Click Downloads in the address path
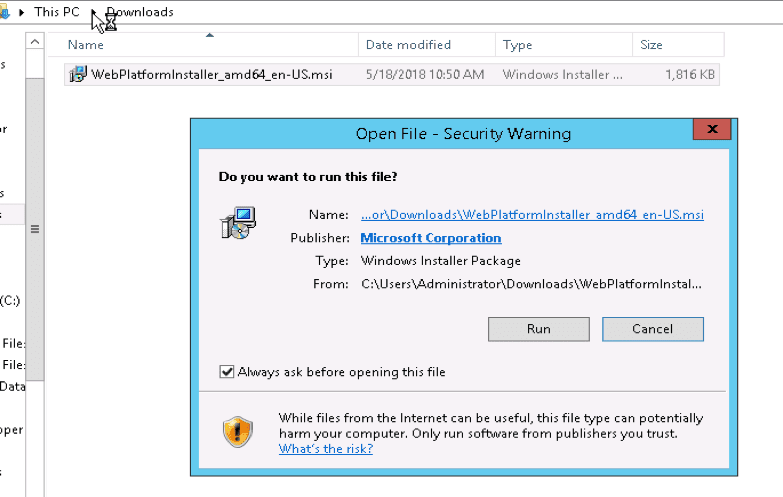 141,12
